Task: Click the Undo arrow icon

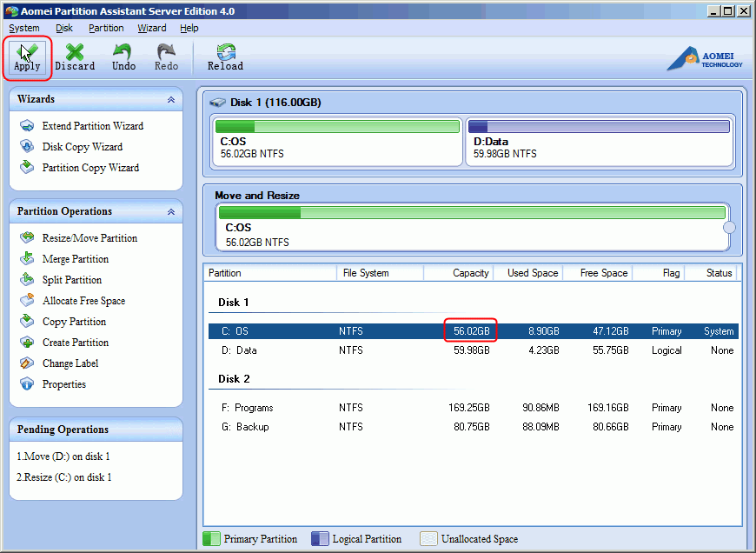Action: (x=123, y=56)
